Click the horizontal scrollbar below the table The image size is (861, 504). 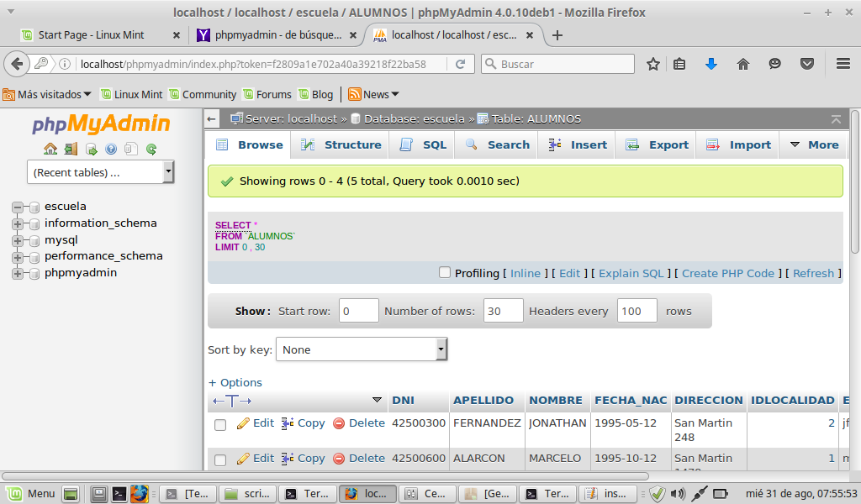point(420,475)
